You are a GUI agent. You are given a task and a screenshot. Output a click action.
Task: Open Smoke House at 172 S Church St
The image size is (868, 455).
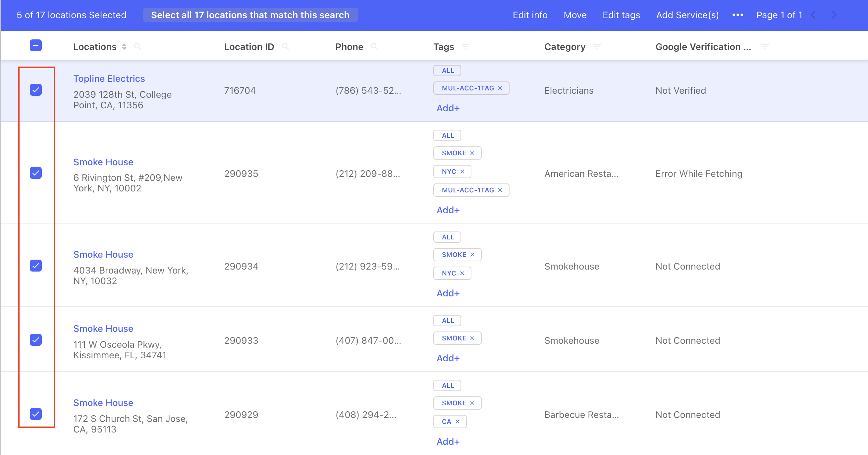click(x=103, y=403)
